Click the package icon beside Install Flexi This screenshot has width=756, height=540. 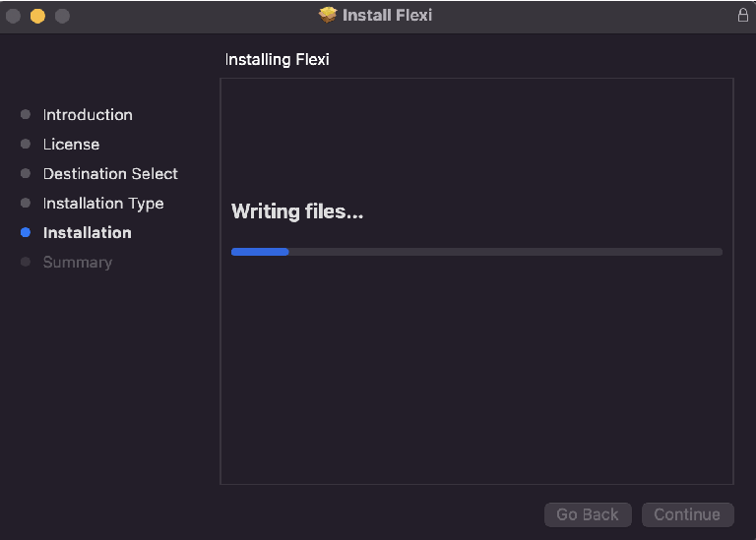click(x=328, y=16)
